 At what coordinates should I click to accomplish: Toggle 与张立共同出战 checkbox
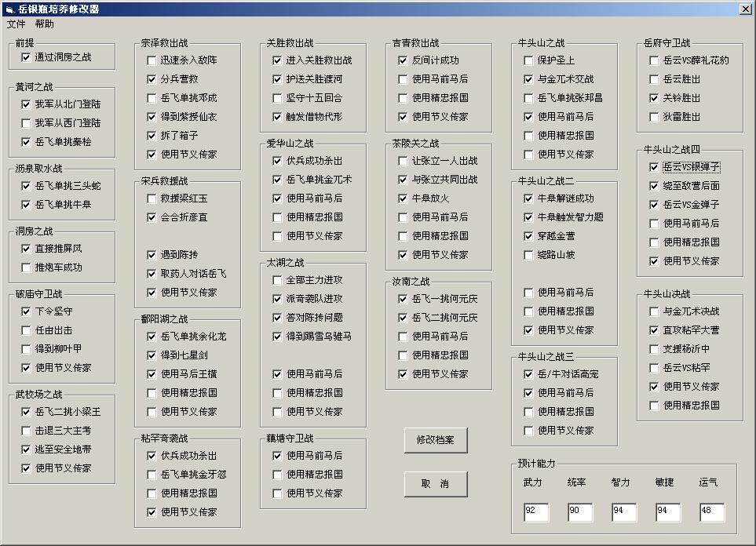click(x=403, y=180)
